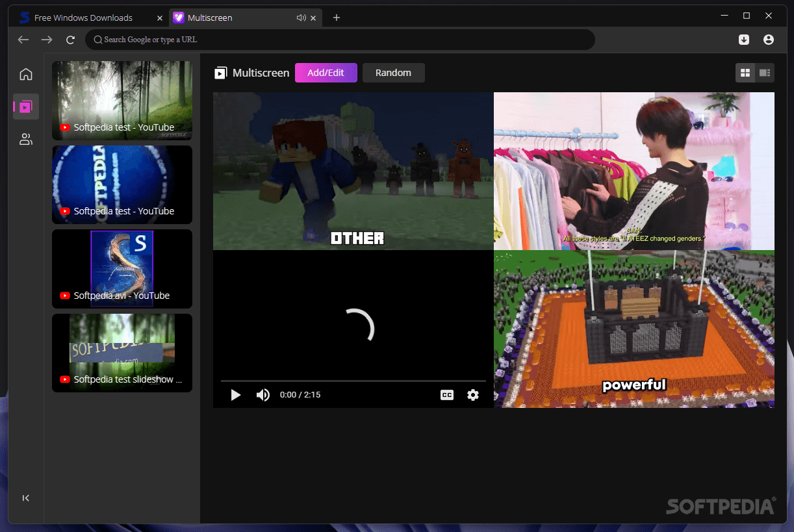
Task: Open the Home sidebar icon
Action: [26, 74]
